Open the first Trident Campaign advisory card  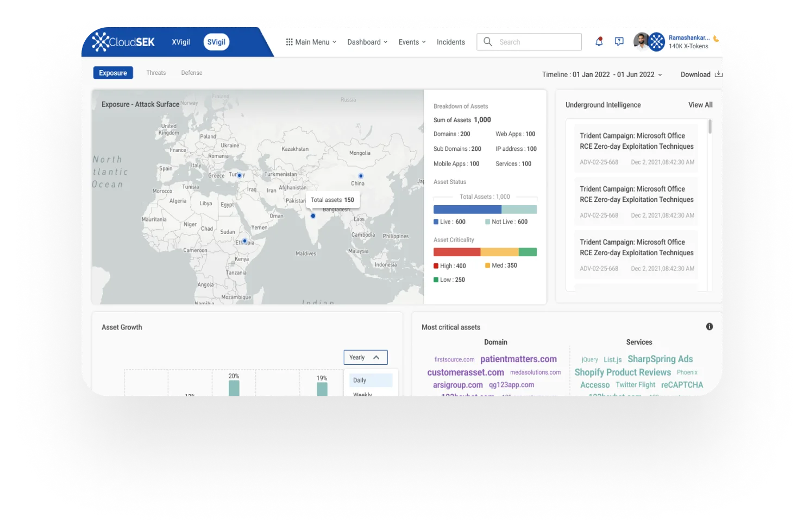coord(636,148)
